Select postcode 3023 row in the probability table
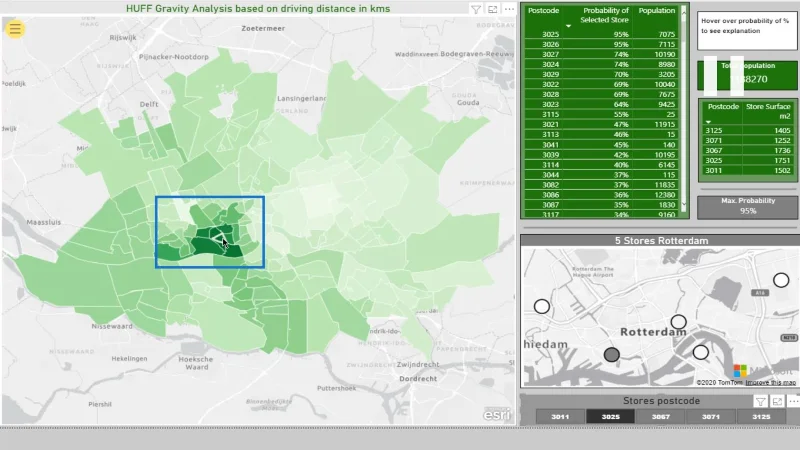This screenshot has width=800, height=450. (601, 104)
